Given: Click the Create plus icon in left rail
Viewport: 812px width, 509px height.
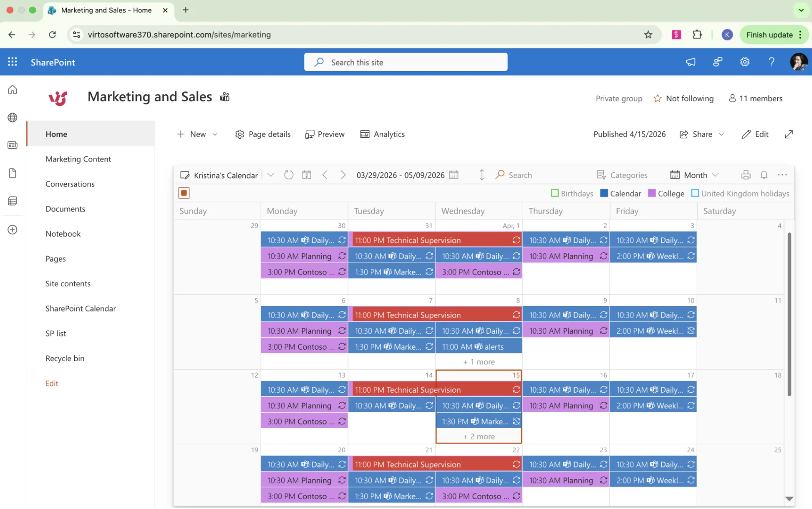Looking at the screenshot, I should click(x=13, y=229).
